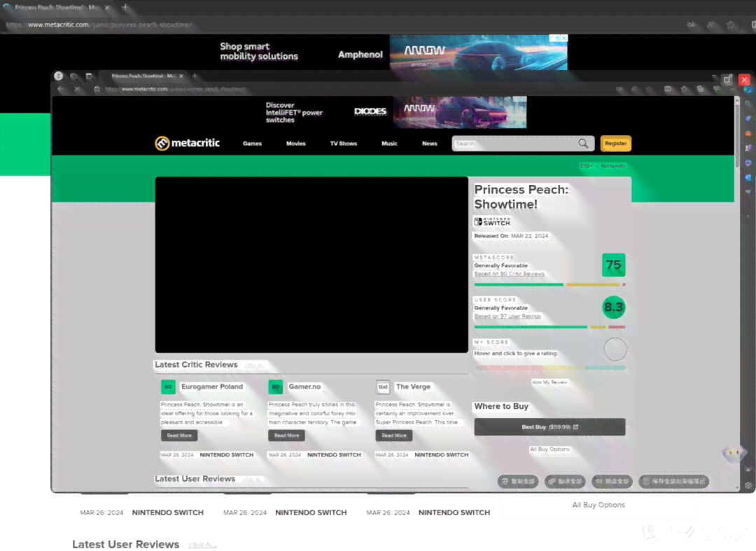Viewport: 756px width, 551px height.
Task: Open the Eurogamer Poland review title
Action: [x=212, y=386]
